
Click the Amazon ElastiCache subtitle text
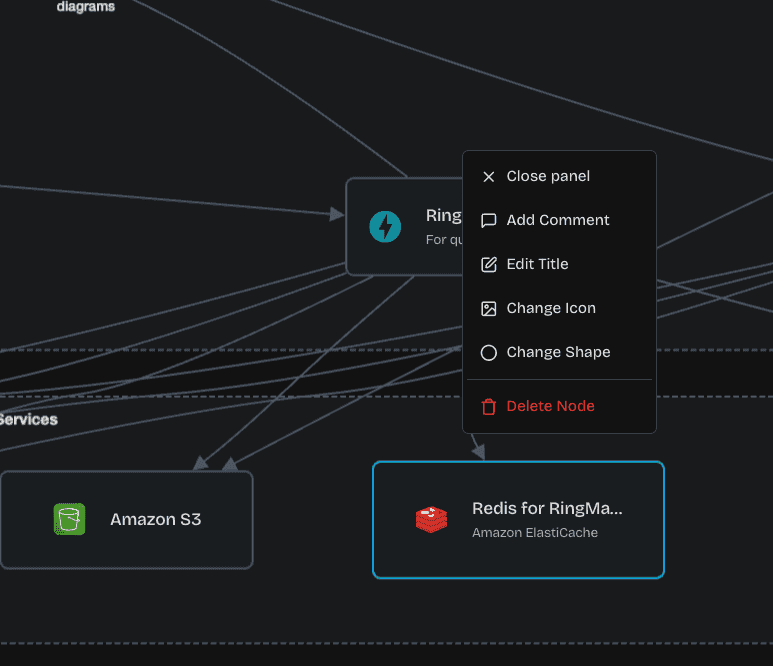pyautogui.click(x=535, y=533)
